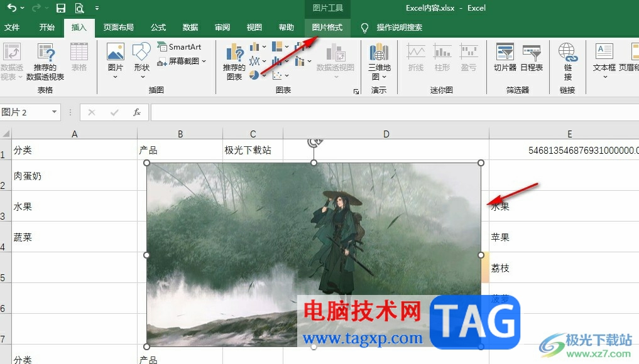The image size is (639, 364).
Task: Click the picture's middle-left resize handle
Action: [x=146, y=255]
